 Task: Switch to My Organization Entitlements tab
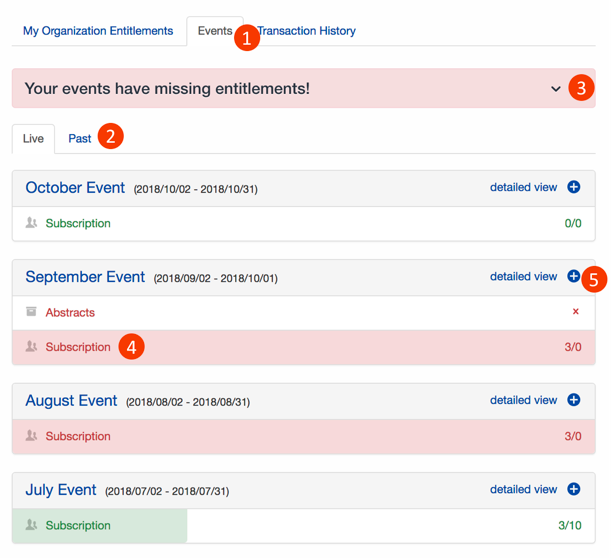pos(98,31)
